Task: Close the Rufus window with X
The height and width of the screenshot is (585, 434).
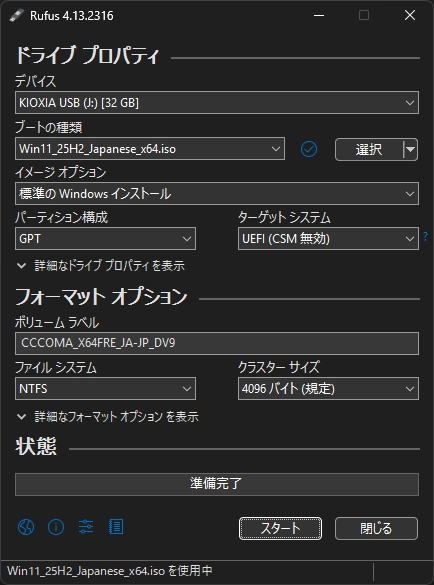Action: [x=410, y=15]
